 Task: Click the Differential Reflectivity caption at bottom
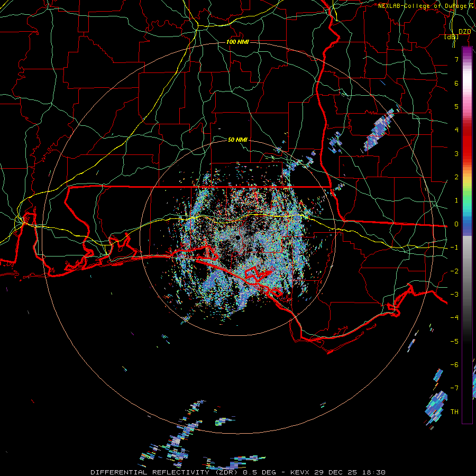tap(238, 472)
